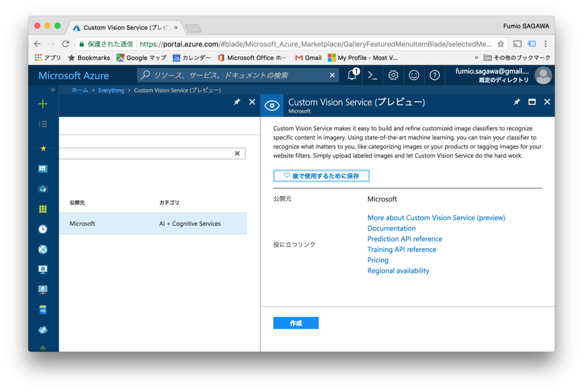Open the Bookmarks folder in bookmarks bar
The width and height of the screenshot is (583, 392).
[89, 58]
